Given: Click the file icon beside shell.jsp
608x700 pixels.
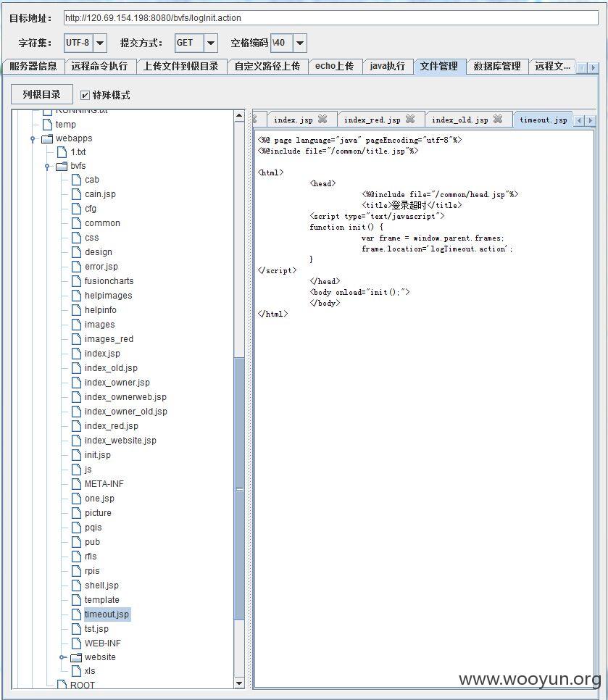Looking at the screenshot, I should point(76,586).
